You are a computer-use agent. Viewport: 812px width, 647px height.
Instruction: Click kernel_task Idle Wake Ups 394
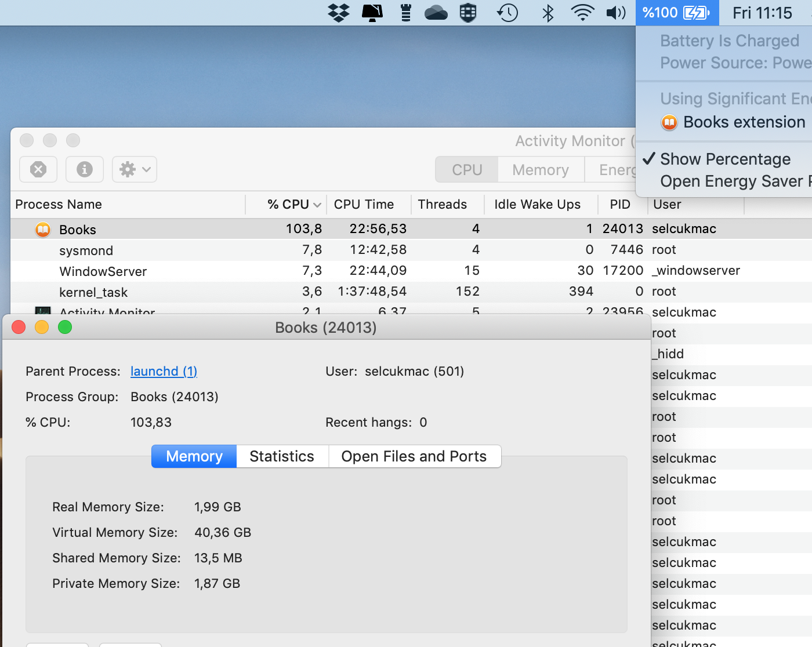click(x=581, y=291)
